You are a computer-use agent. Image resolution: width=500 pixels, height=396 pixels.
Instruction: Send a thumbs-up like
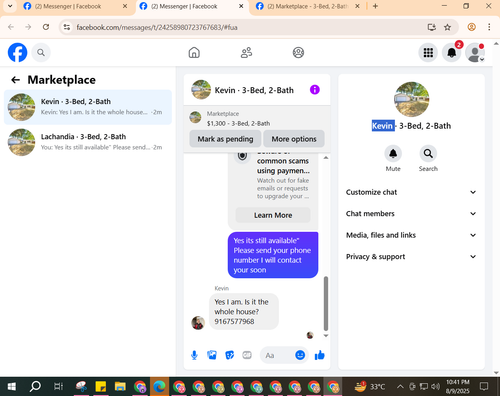tap(319, 355)
